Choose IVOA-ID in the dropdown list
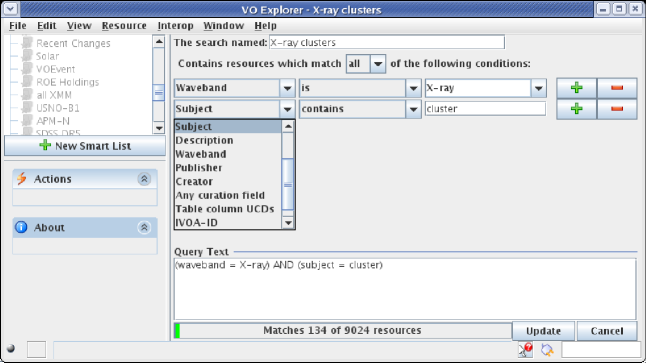Image resolution: width=647 pixels, height=363 pixels. [228, 222]
